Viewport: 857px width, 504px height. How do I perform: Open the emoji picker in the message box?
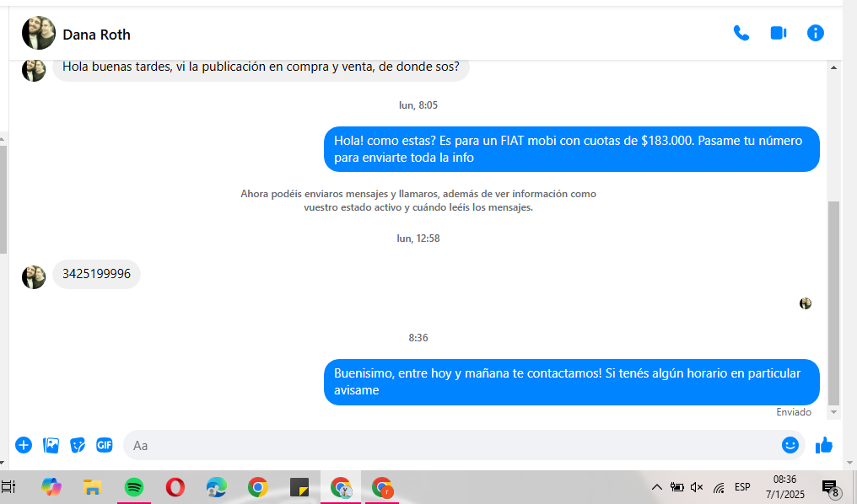point(790,445)
